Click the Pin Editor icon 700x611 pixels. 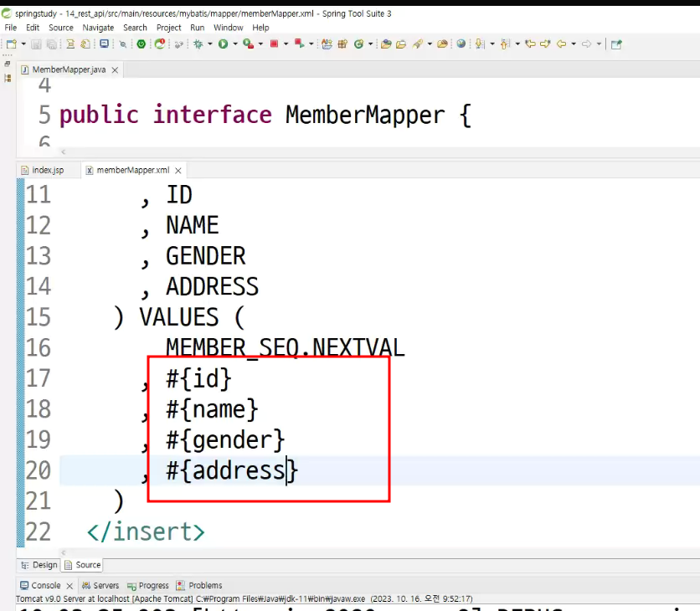[x=616, y=44]
